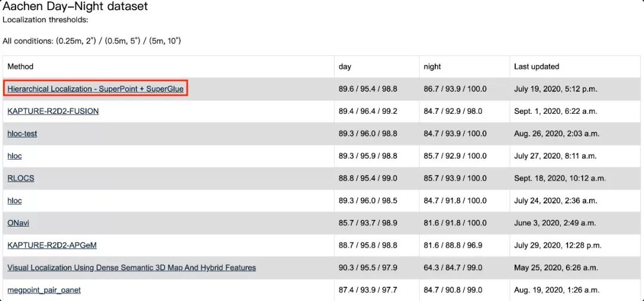
Task: Click the megpoint_pair_oanet method link
Action: pyautogui.click(x=44, y=290)
